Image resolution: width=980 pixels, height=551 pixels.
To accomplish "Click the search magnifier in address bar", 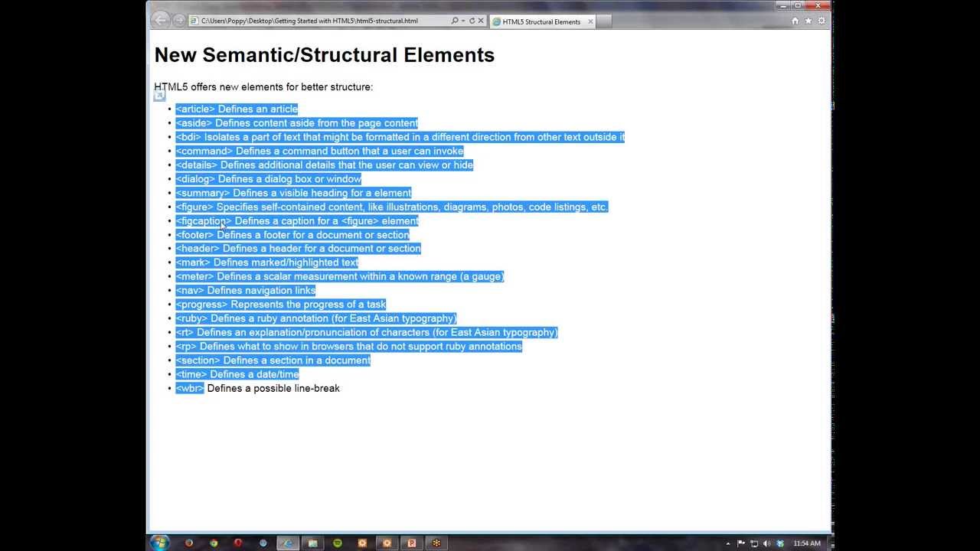I will click(454, 21).
